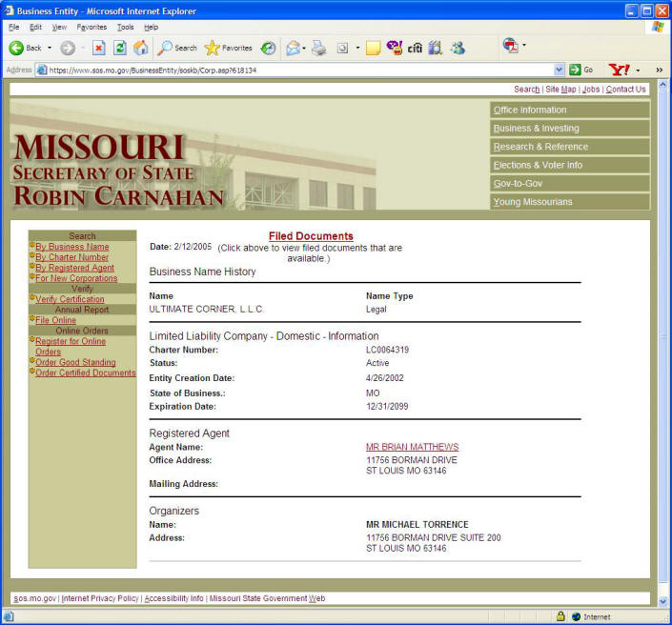Click the Research book toolbar icon

tap(436, 48)
